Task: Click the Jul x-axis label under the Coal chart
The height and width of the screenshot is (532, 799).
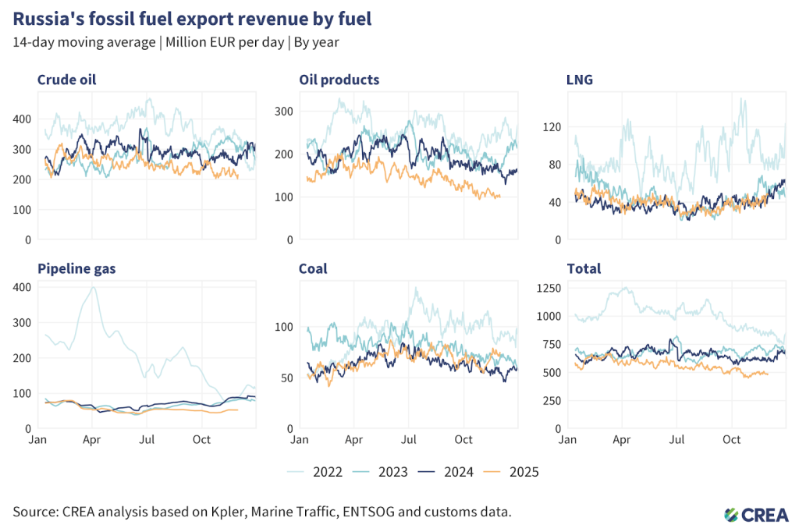Action: [x=408, y=440]
